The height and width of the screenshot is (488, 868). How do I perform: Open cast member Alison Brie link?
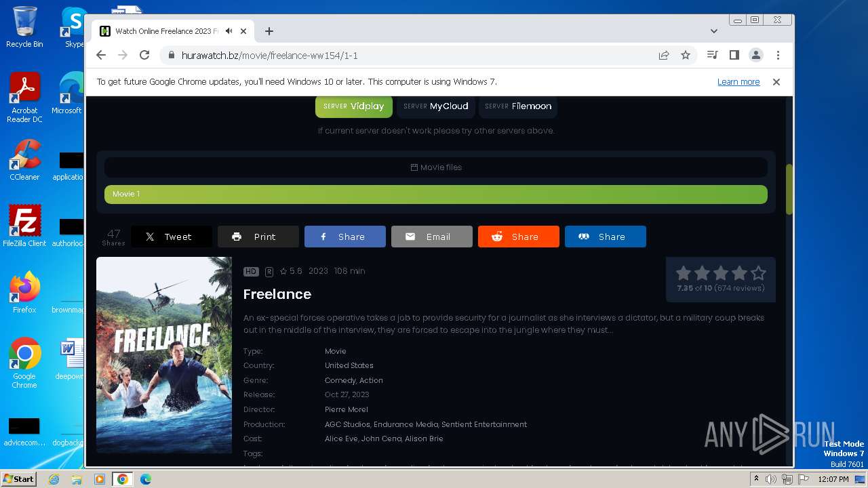pos(424,439)
